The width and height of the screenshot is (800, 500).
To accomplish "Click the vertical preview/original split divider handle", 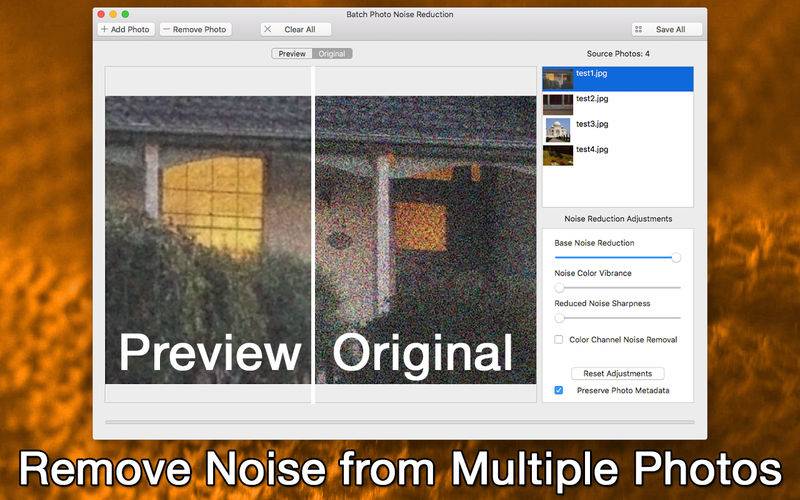I will click(313, 235).
